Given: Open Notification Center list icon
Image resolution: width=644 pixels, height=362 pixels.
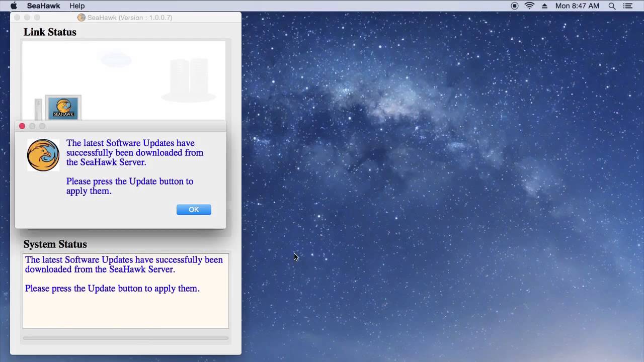Looking at the screenshot, I should click(627, 6).
